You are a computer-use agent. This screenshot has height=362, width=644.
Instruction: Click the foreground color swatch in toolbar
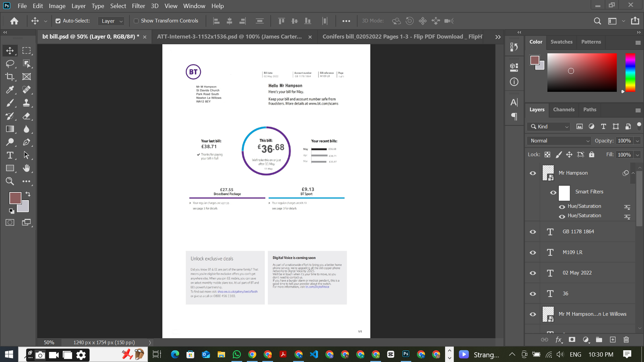click(15, 198)
